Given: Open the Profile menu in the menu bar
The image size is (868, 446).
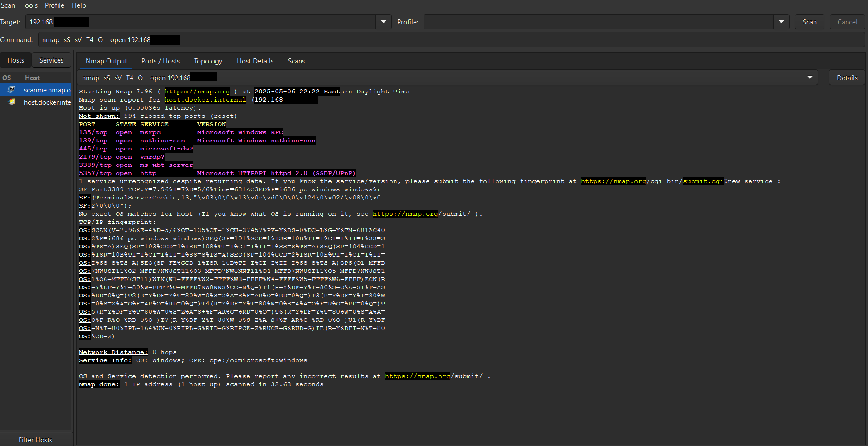Looking at the screenshot, I should (54, 5).
